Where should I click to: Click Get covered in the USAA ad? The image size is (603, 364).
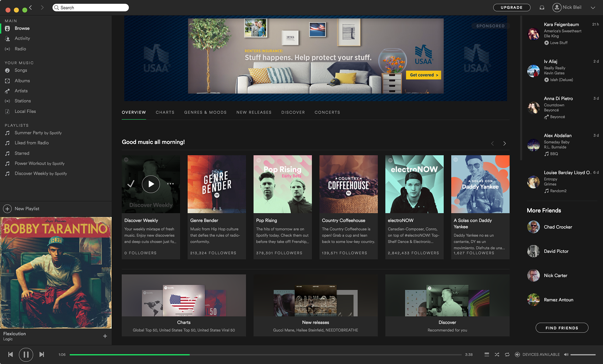click(424, 75)
